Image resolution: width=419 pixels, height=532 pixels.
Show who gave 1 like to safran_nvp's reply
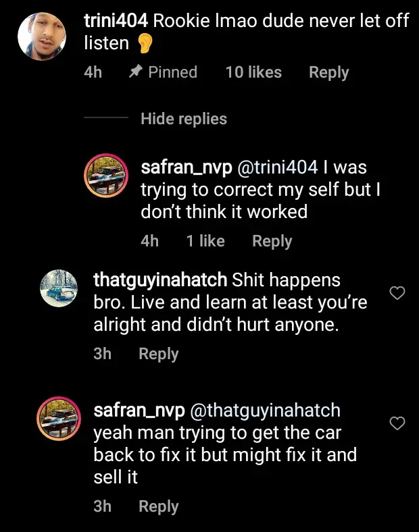tap(205, 241)
